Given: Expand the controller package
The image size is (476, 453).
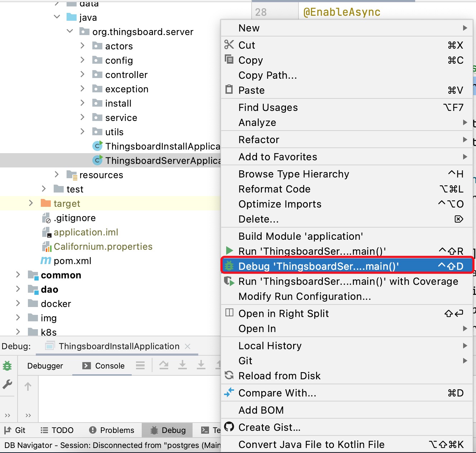Looking at the screenshot, I should (83, 74).
